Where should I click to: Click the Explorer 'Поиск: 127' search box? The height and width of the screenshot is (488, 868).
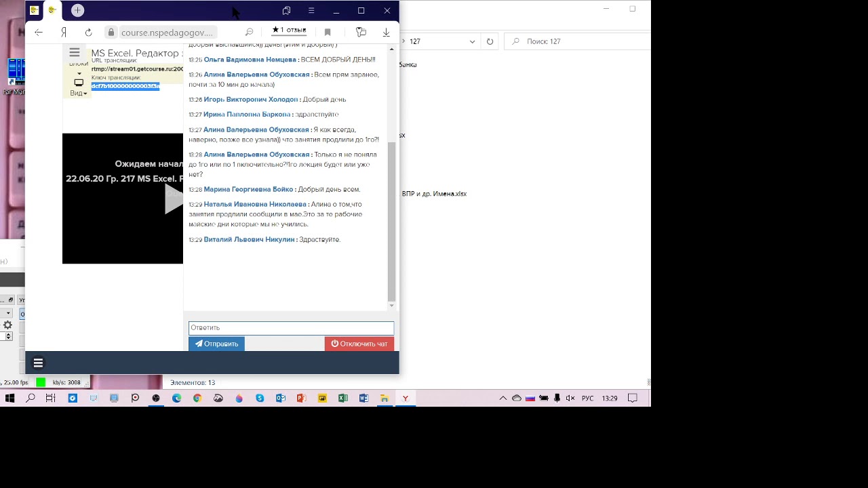[x=576, y=41]
